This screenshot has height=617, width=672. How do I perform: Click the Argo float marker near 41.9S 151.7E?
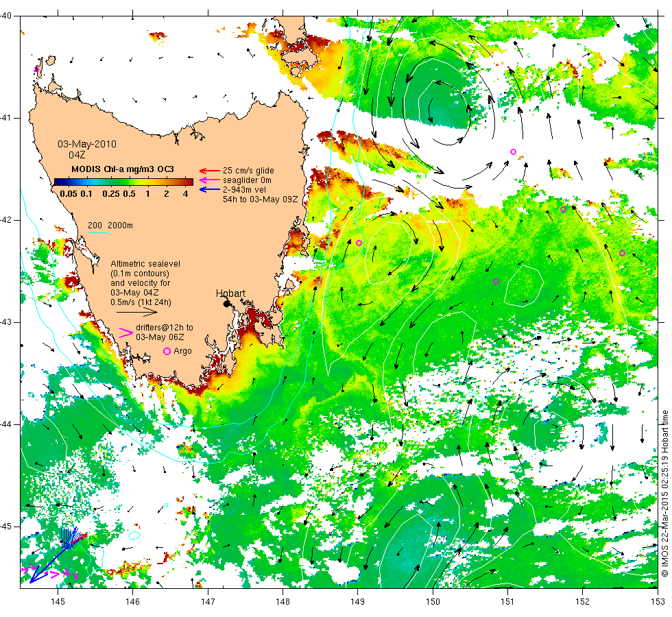click(x=563, y=210)
